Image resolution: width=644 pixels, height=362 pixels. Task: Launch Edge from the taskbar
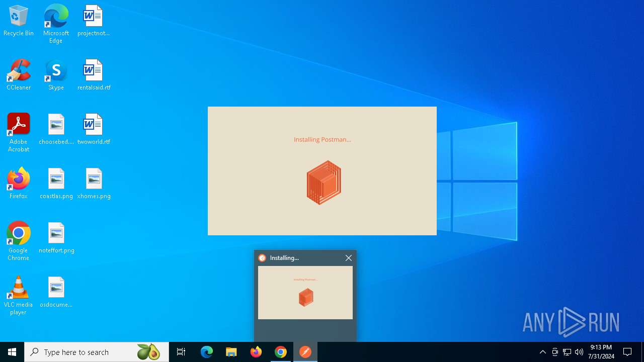coord(207,352)
